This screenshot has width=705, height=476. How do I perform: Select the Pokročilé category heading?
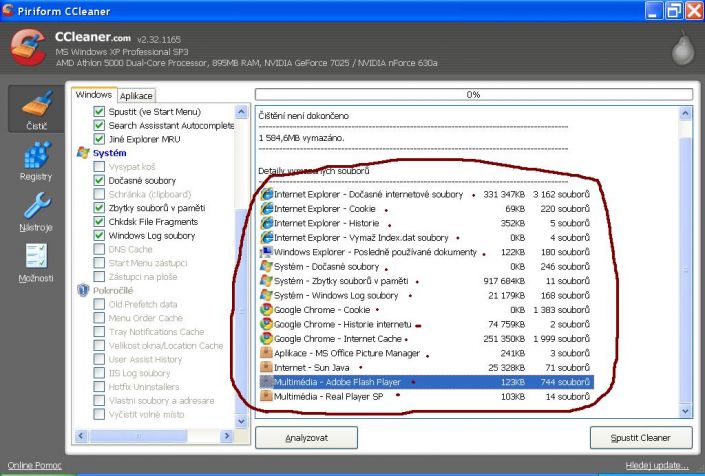coord(113,290)
